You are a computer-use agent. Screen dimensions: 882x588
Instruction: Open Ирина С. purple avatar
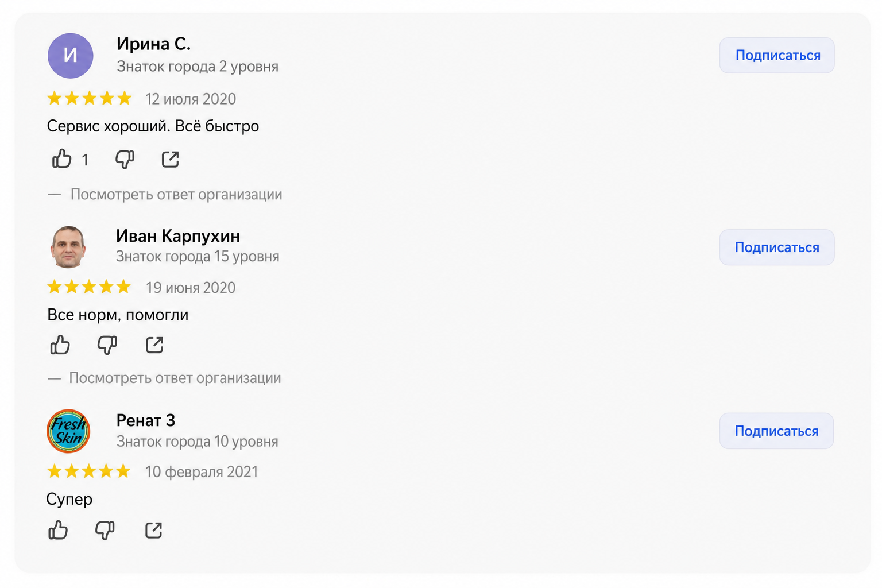[70, 55]
